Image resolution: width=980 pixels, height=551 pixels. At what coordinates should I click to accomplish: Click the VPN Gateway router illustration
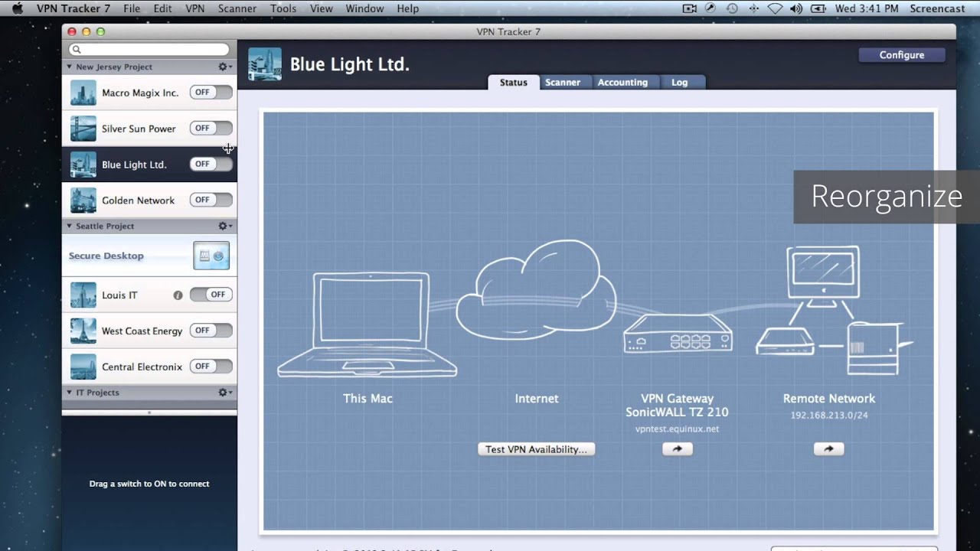(x=678, y=334)
